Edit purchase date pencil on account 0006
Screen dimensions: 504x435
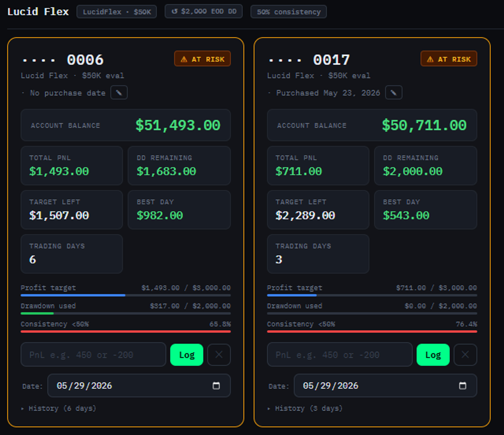tap(119, 92)
